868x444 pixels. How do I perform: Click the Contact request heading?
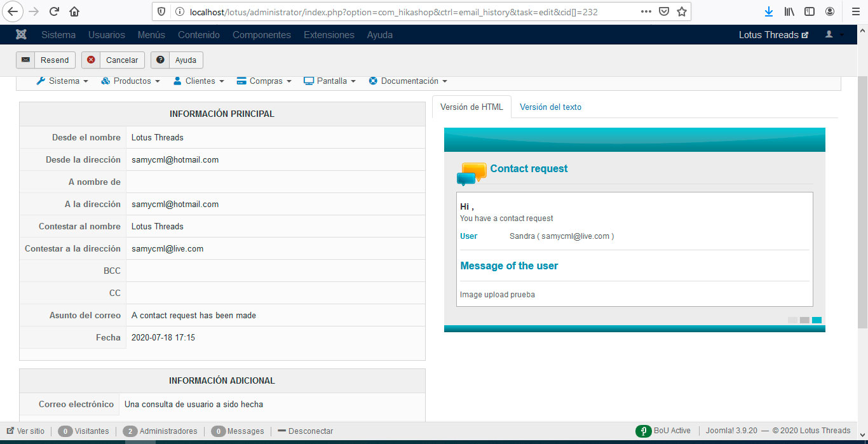coord(529,168)
